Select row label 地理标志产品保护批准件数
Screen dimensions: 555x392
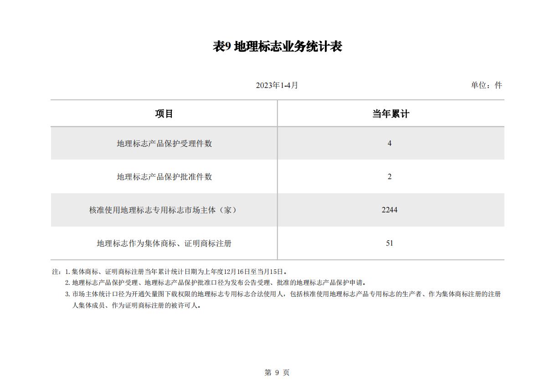coord(164,177)
